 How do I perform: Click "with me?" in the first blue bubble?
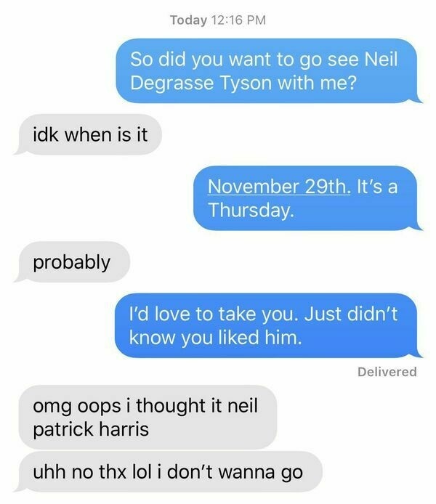coord(317,83)
